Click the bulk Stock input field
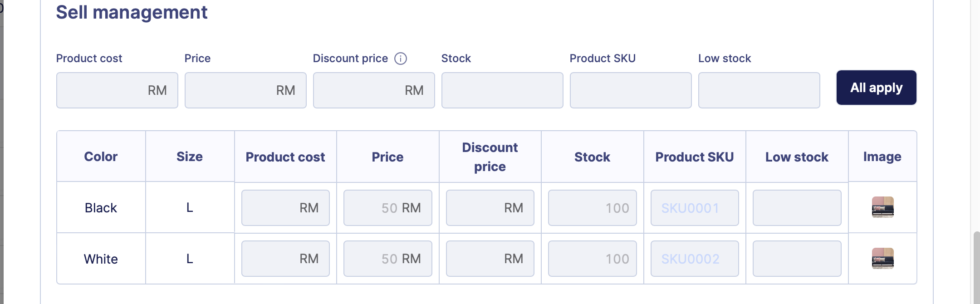The image size is (980, 304). tap(502, 90)
